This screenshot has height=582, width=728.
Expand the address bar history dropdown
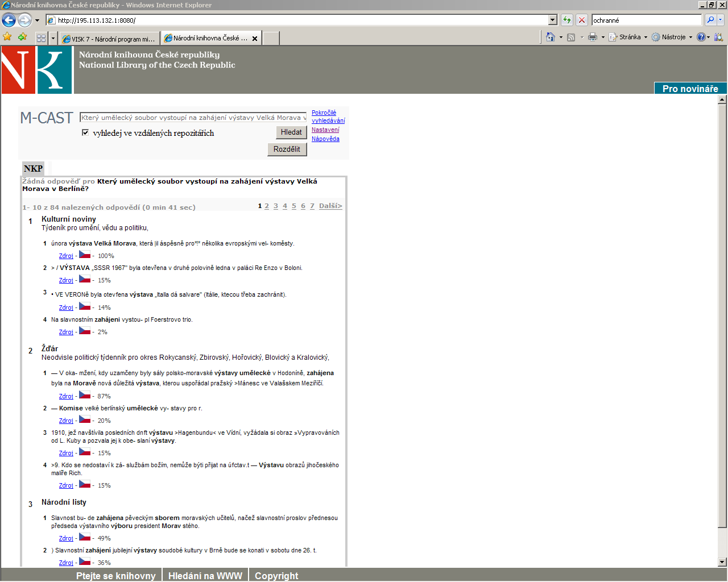pos(552,20)
